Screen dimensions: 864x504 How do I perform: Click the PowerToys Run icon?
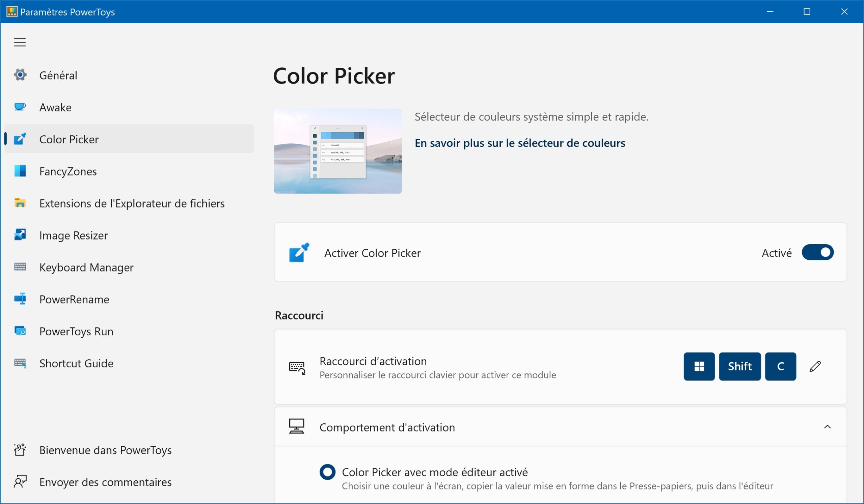click(x=20, y=331)
